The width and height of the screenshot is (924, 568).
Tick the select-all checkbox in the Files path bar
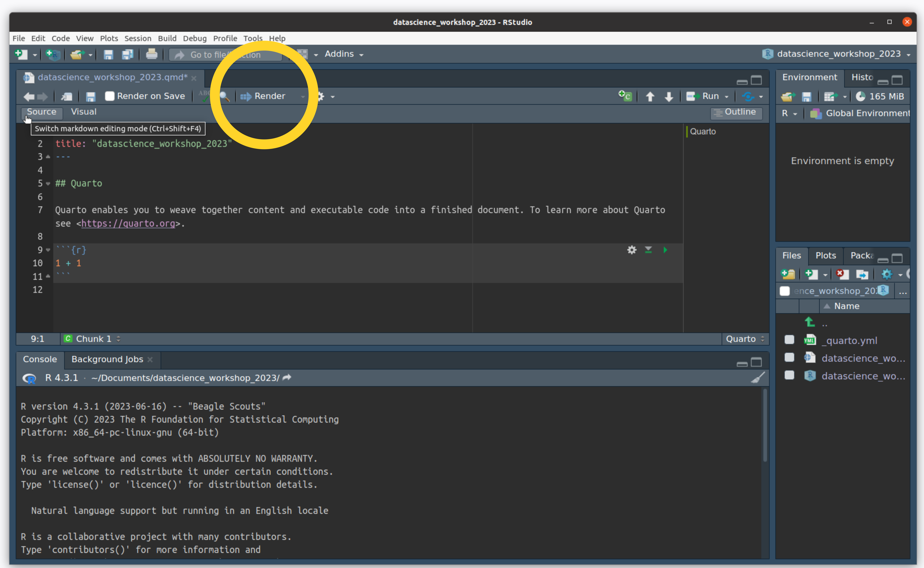785,291
